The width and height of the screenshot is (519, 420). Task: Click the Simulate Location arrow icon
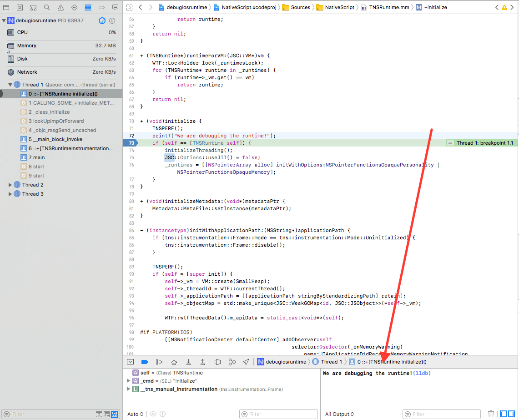point(246,362)
